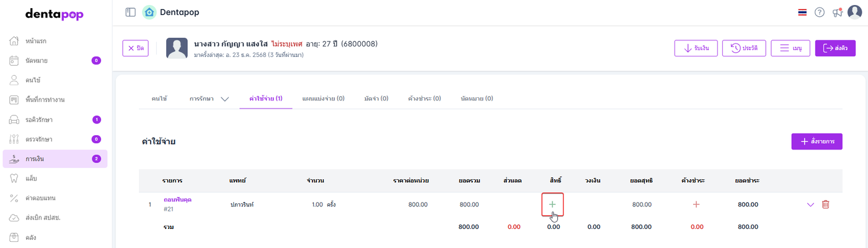
Task: Toggle the sidebar collapse icon
Action: pyautogui.click(x=130, y=12)
